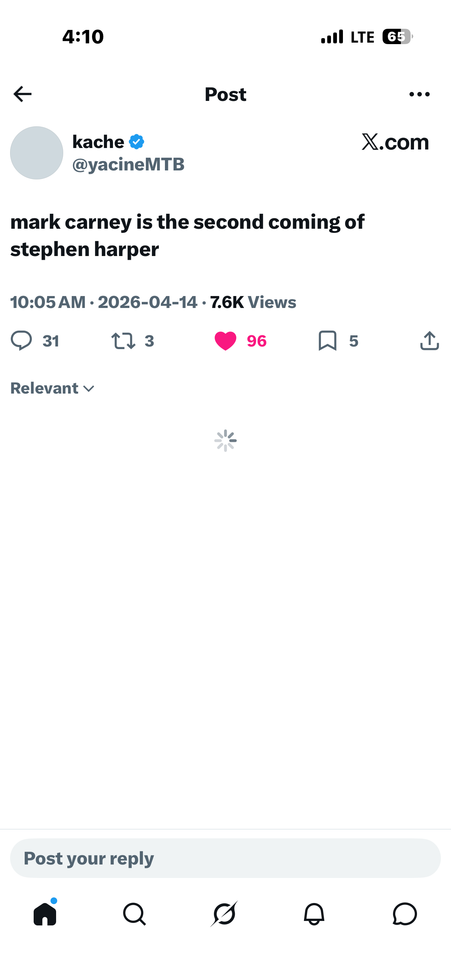Unlike the post with the pink heart
The height and width of the screenshot is (980, 451).
[225, 340]
